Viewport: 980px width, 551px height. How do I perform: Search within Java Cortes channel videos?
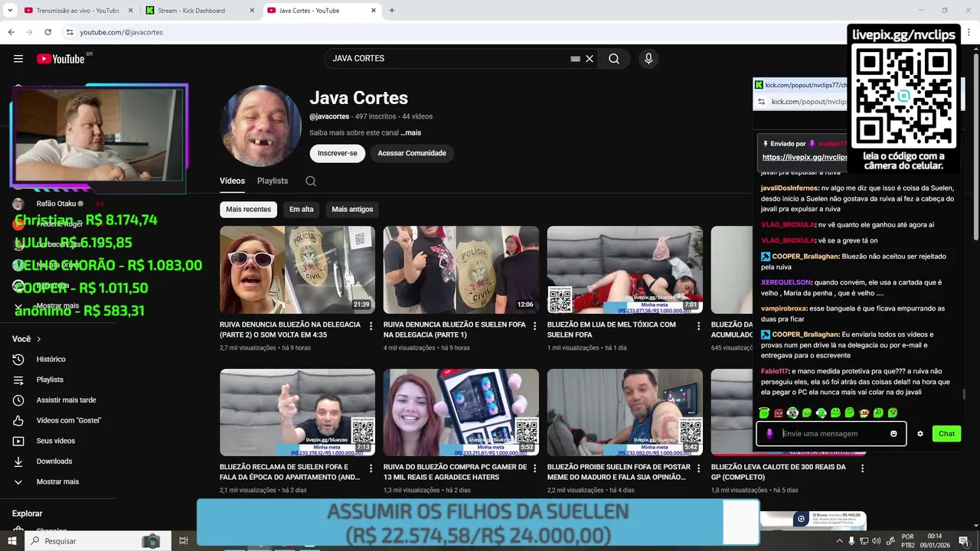click(310, 181)
